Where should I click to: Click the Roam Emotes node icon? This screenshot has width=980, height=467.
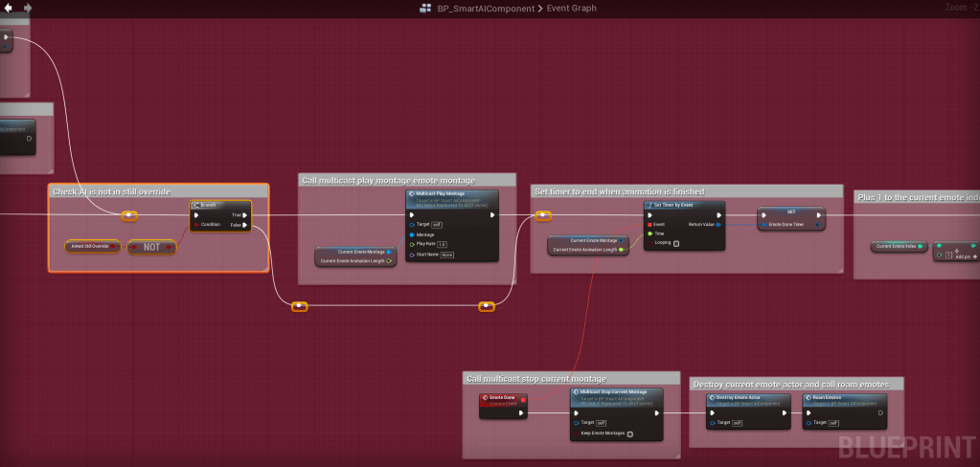[x=809, y=396]
